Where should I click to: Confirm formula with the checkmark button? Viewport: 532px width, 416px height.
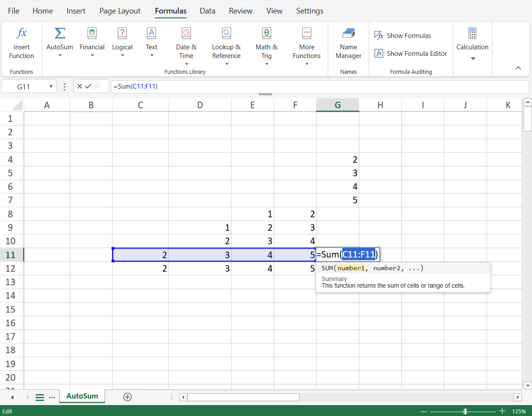click(x=88, y=86)
